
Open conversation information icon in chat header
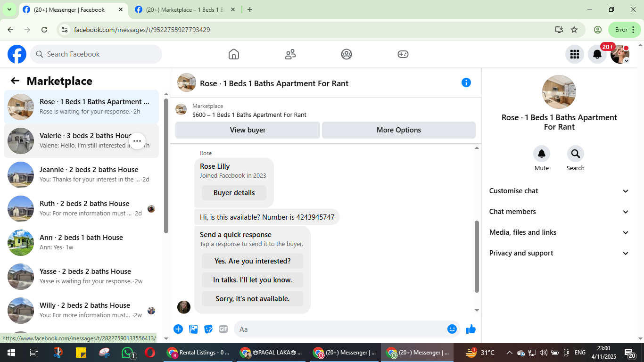tap(466, 82)
